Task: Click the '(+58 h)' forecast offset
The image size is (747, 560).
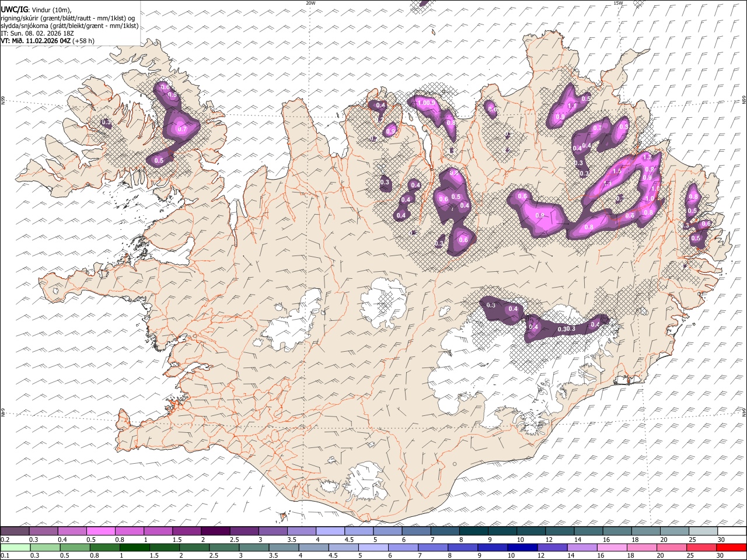Action: (83, 41)
